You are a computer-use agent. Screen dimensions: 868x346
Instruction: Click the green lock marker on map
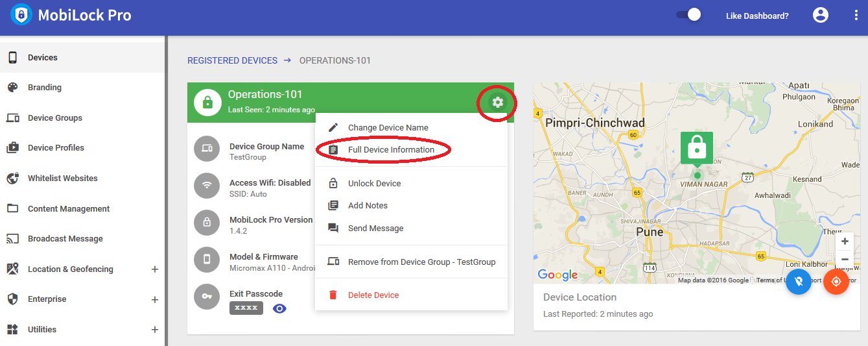pos(697,150)
